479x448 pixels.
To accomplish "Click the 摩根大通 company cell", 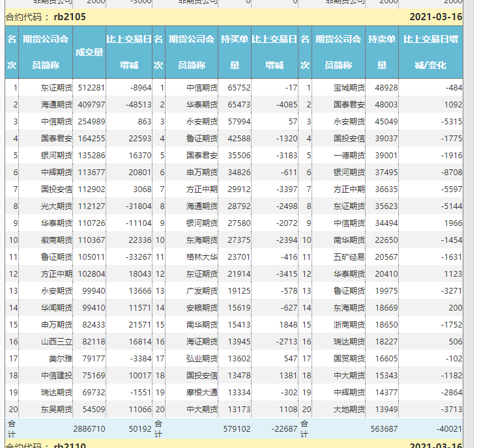I will (x=202, y=392).
